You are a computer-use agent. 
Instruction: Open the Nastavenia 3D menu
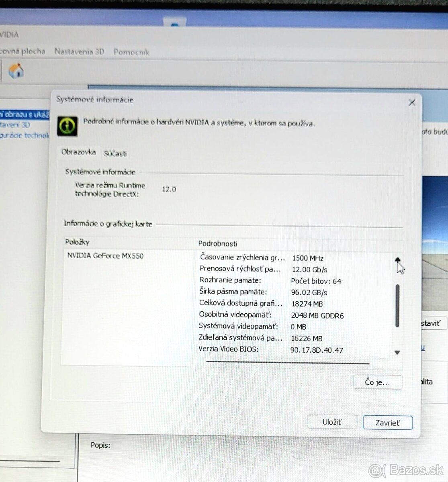80,51
